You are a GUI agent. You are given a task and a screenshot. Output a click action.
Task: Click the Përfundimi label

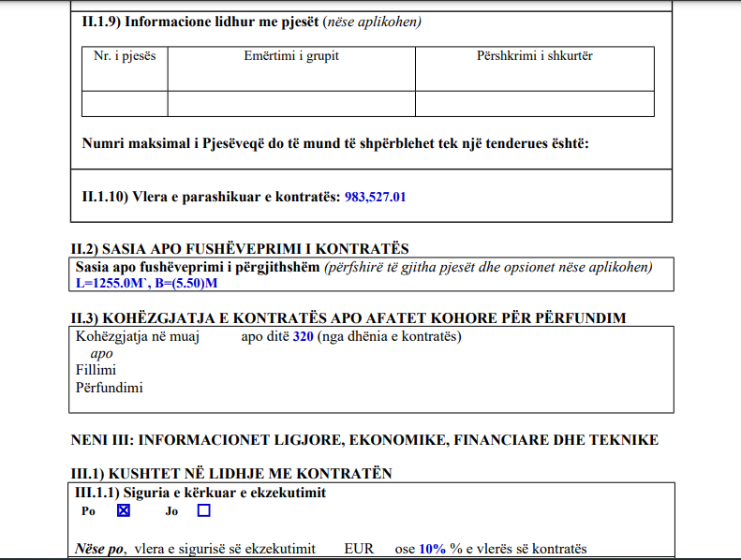(110, 388)
